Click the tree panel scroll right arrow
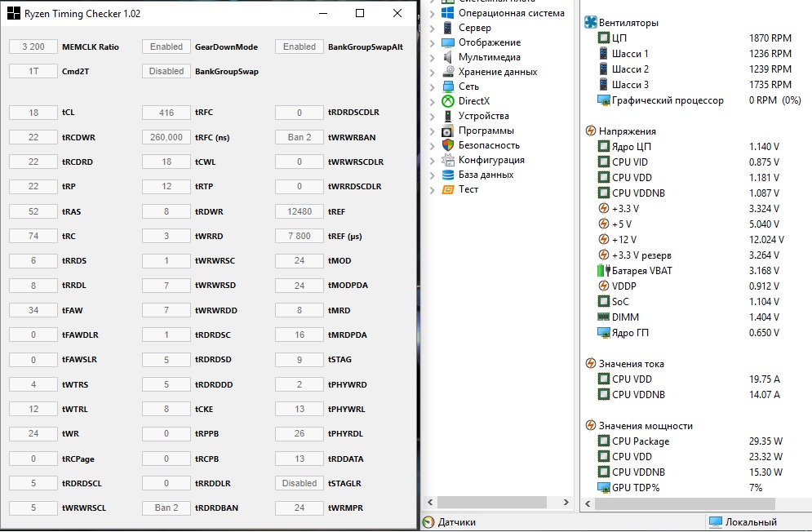The height and width of the screenshot is (532, 812). coord(566,502)
